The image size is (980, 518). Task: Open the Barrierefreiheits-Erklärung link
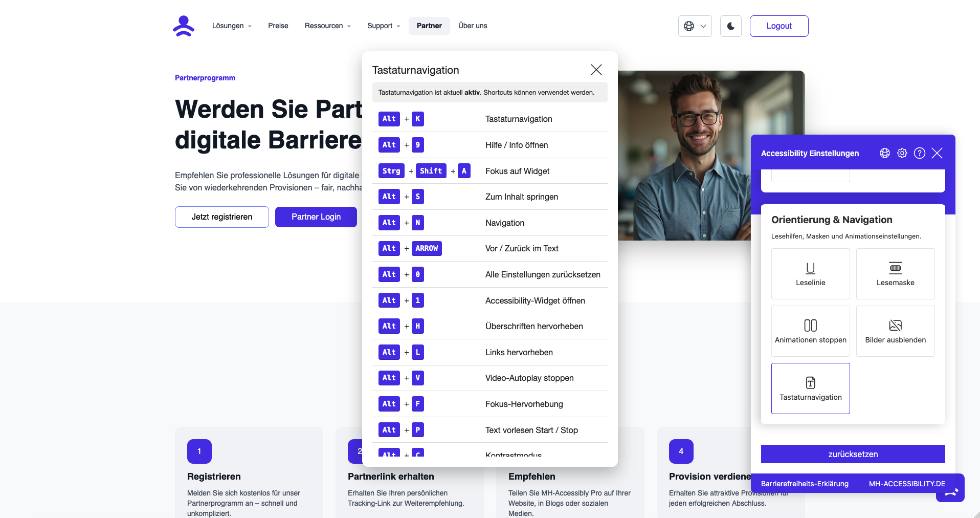(x=804, y=484)
